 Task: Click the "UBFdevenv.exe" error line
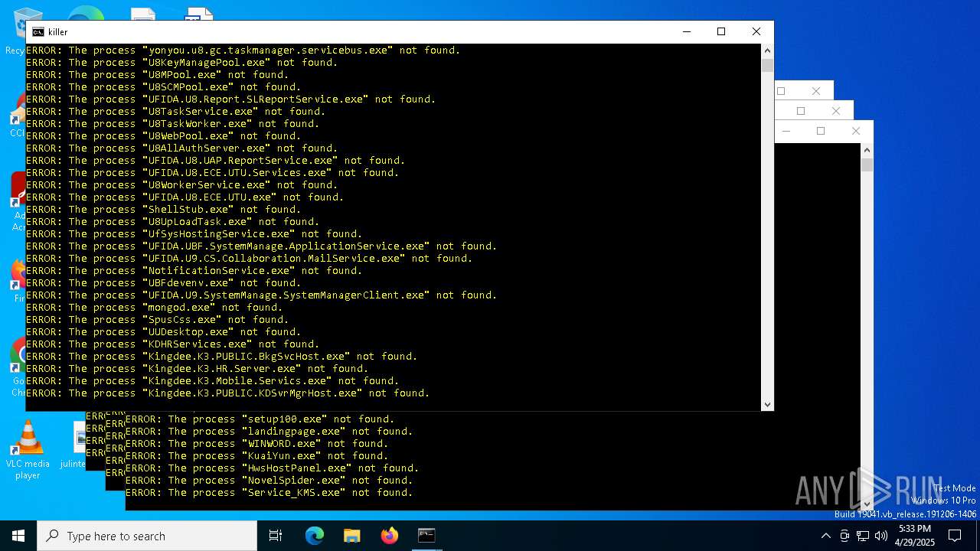(x=163, y=283)
